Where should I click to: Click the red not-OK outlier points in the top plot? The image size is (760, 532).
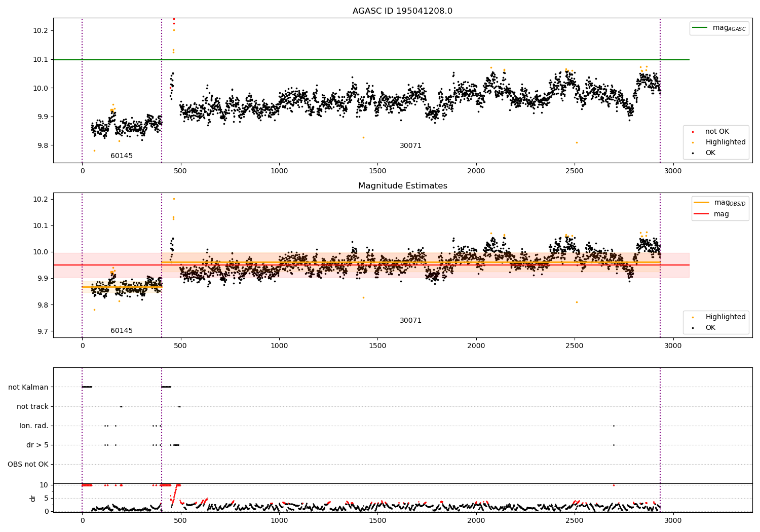(x=174, y=21)
